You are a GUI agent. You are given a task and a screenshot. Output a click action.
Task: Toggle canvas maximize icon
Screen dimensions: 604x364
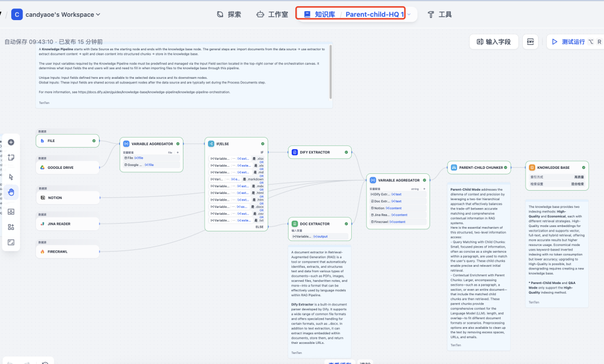click(11, 242)
